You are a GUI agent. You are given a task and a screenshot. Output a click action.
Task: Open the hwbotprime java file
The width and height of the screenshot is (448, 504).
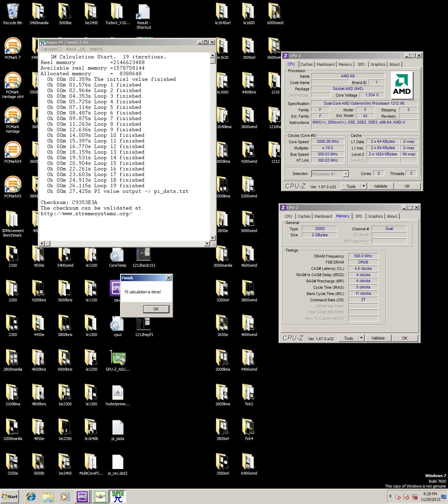pos(118,395)
